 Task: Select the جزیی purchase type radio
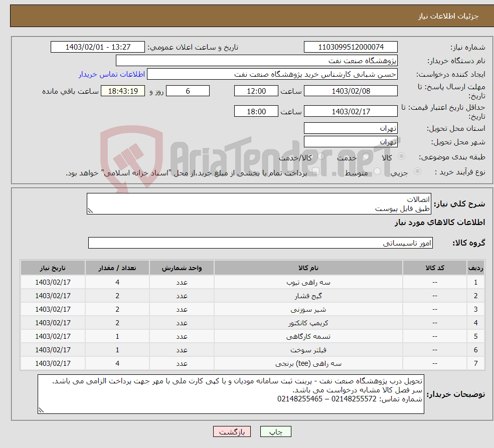[x=417, y=171]
